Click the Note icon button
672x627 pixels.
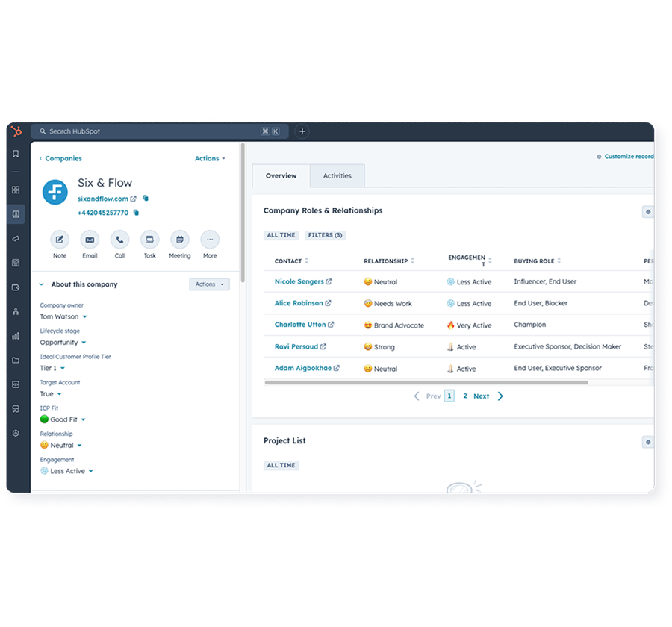tap(60, 240)
